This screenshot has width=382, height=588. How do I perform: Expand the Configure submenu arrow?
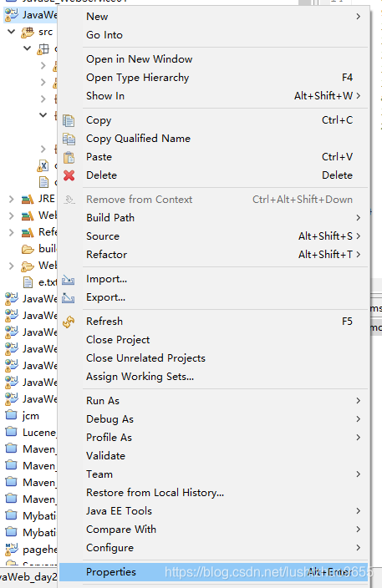tap(359, 548)
